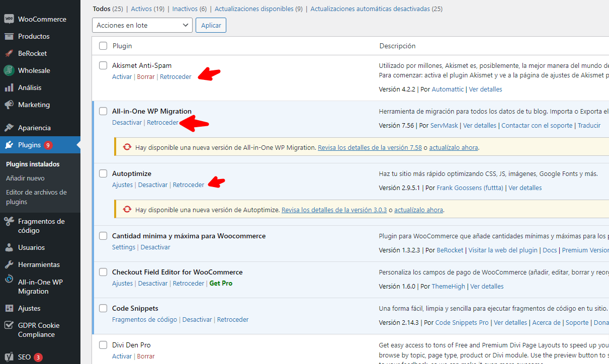Open Automattic author link
The image size is (609, 364).
[448, 89]
